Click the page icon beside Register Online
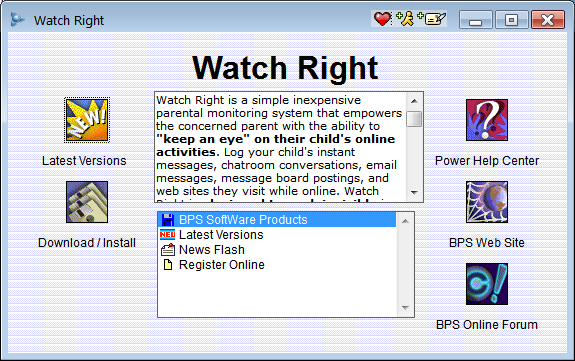Image resolution: width=575 pixels, height=361 pixels. tap(168, 265)
